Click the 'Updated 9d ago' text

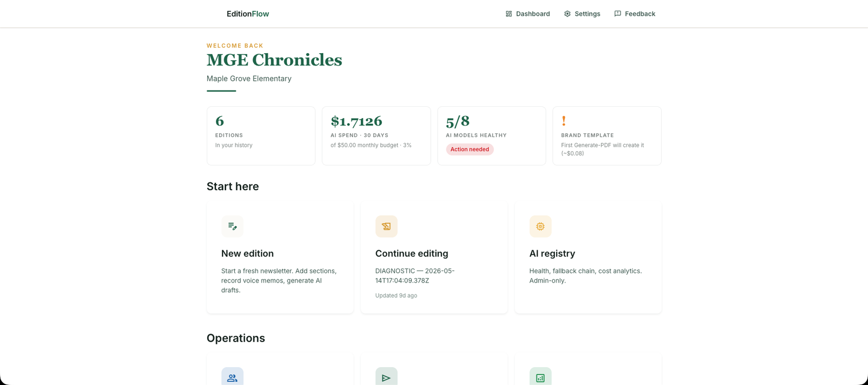(x=396, y=296)
